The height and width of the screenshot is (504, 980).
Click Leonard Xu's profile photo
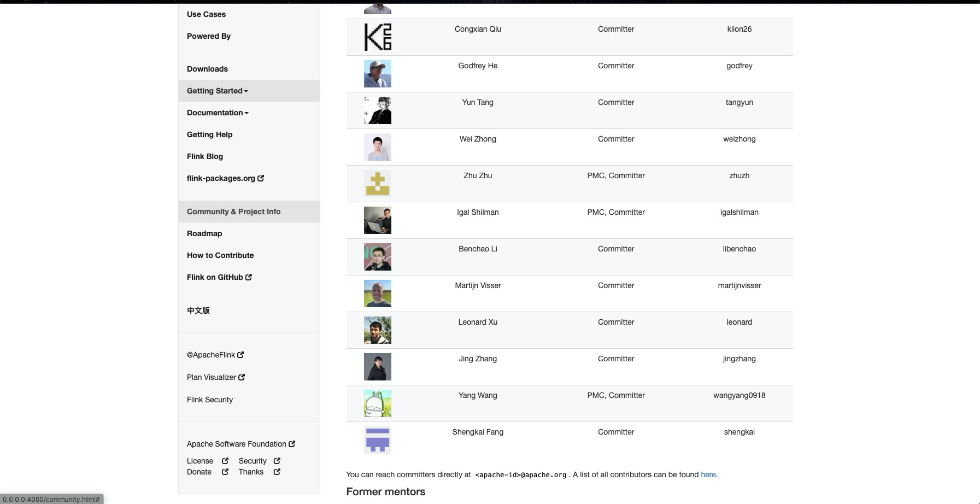pos(378,330)
